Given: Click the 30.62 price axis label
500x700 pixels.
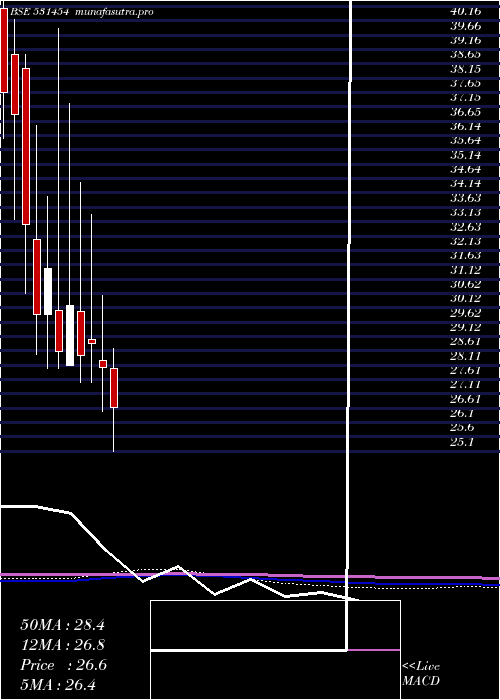Looking at the screenshot, I should click(466, 284).
